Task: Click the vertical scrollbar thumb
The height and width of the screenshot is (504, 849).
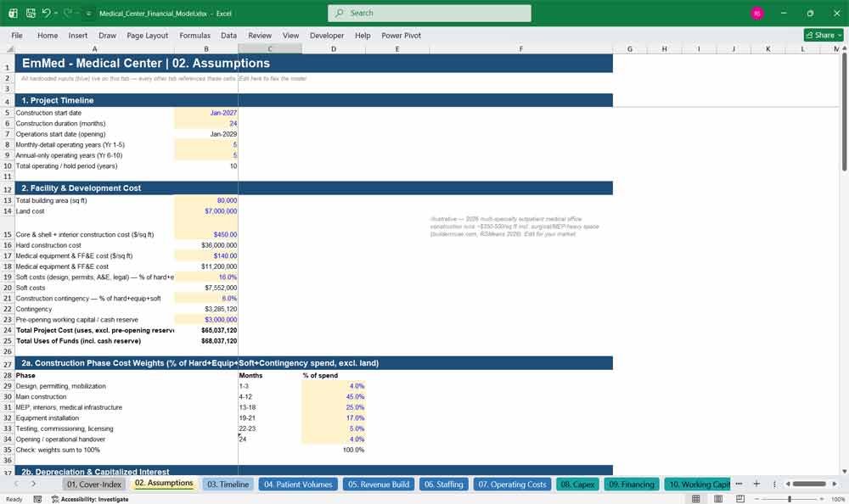Action: click(x=844, y=112)
